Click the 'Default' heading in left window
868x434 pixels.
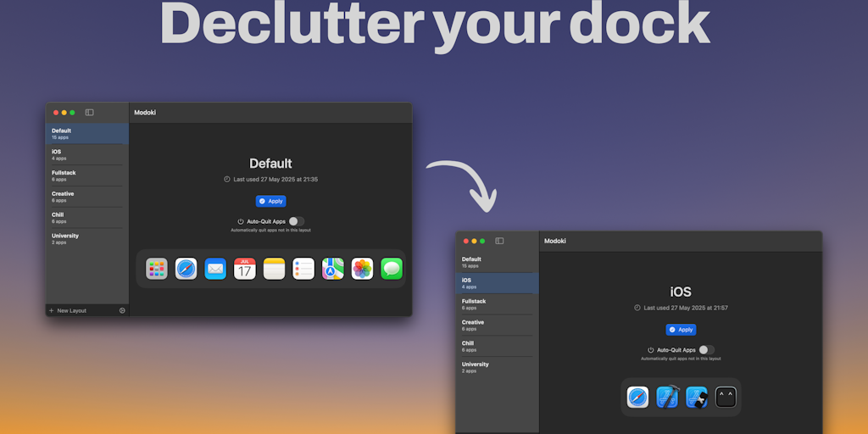[270, 164]
